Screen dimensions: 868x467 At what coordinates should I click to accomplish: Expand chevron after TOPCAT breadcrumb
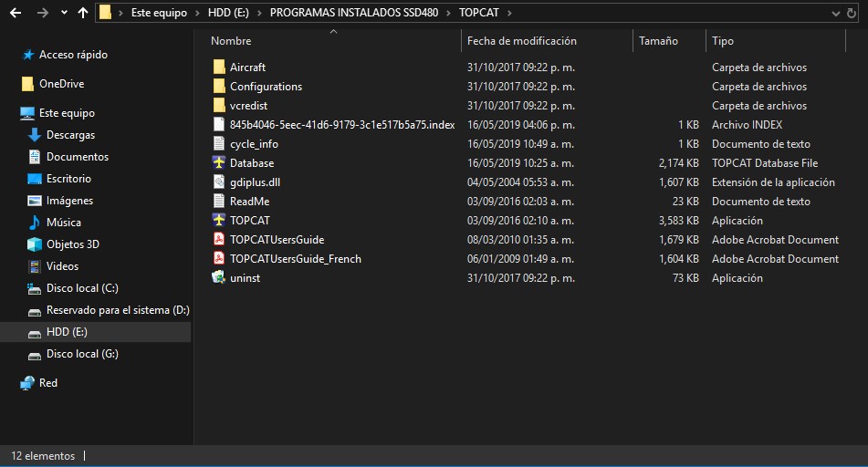[509, 13]
